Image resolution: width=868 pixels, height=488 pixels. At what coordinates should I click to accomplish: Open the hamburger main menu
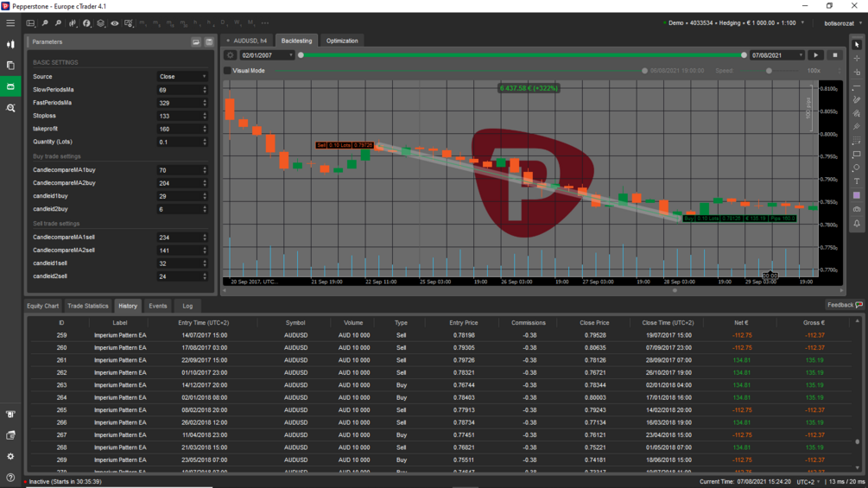tap(10, 23)
